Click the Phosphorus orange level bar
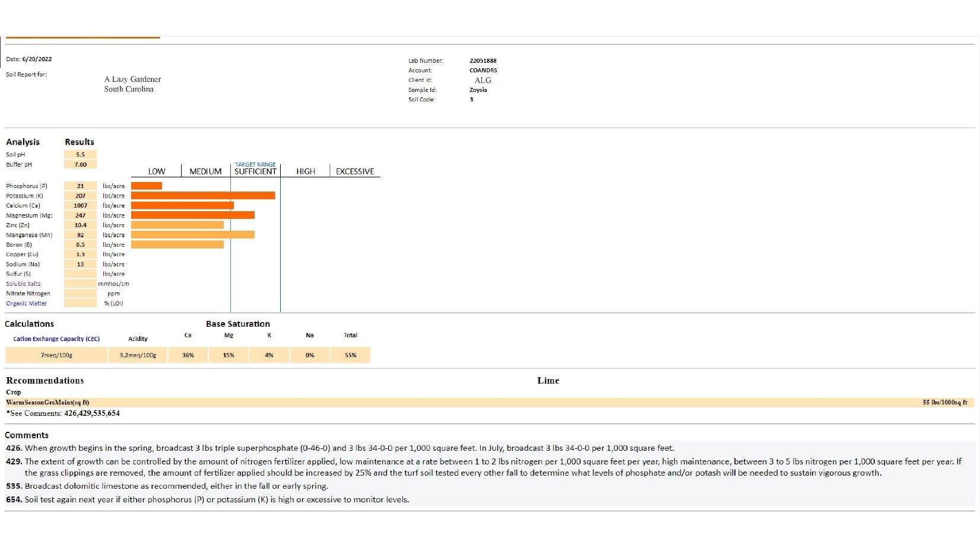This screenshot has height=551, width=980. point(147,186)
